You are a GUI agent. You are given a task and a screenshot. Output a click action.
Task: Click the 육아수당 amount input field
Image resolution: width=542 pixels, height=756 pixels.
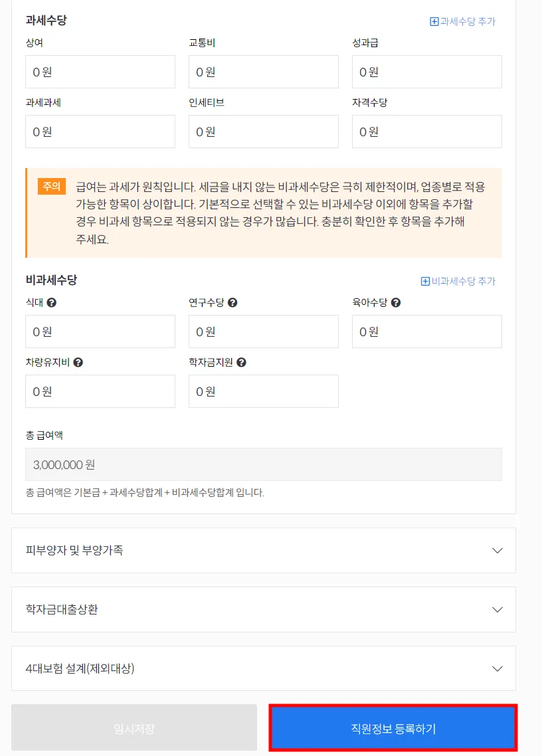(x=427, y=331)
